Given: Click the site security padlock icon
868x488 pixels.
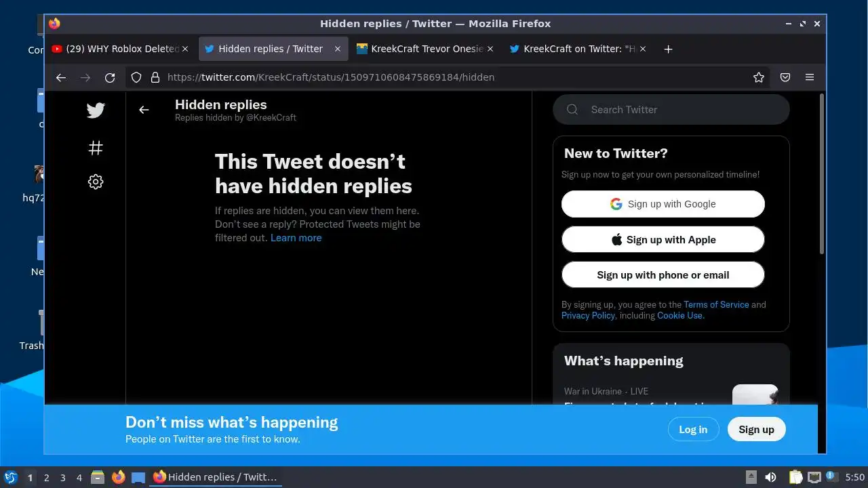Looking at the screenshot, I should pyautogui.click(x=155, y=77).
